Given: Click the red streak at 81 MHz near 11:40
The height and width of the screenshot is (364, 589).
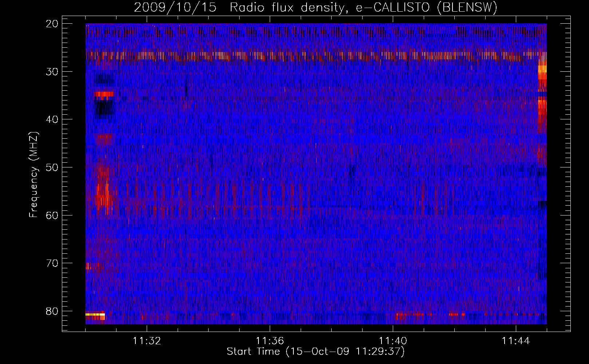Looking at the screenshot, I should click(410, 315).
